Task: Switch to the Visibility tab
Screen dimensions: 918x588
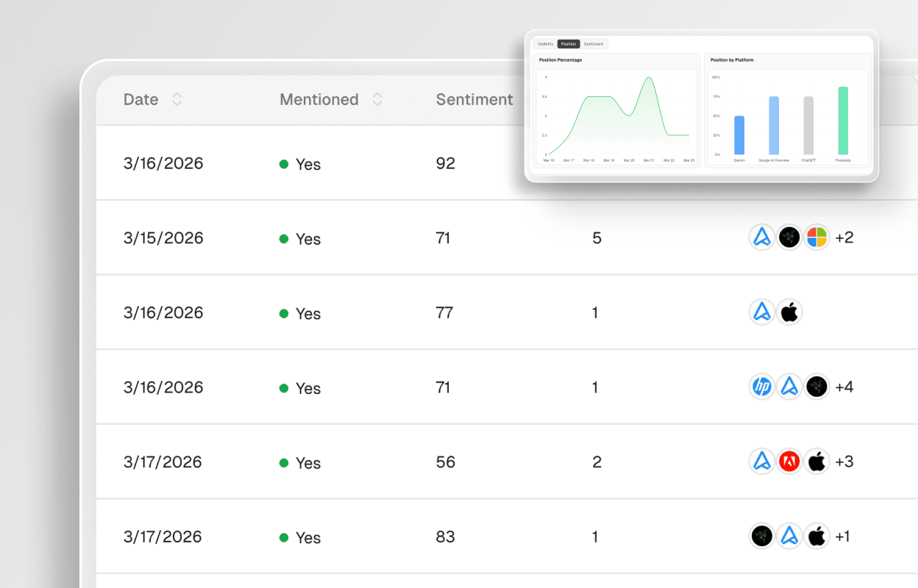Action: point(545,43)
